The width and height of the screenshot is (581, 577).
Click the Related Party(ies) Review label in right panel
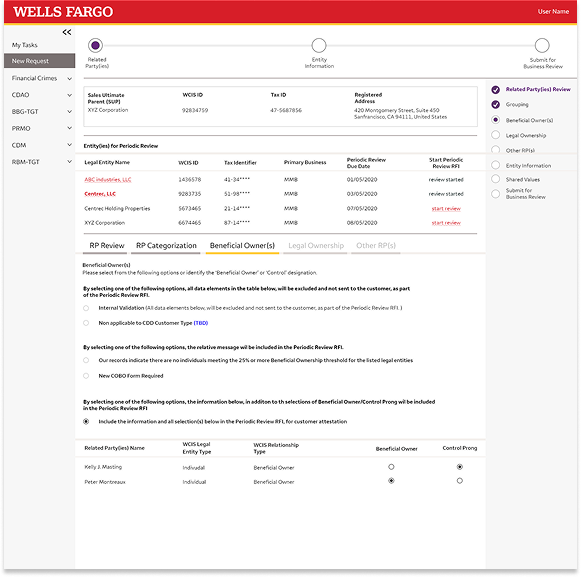point(538,89)
